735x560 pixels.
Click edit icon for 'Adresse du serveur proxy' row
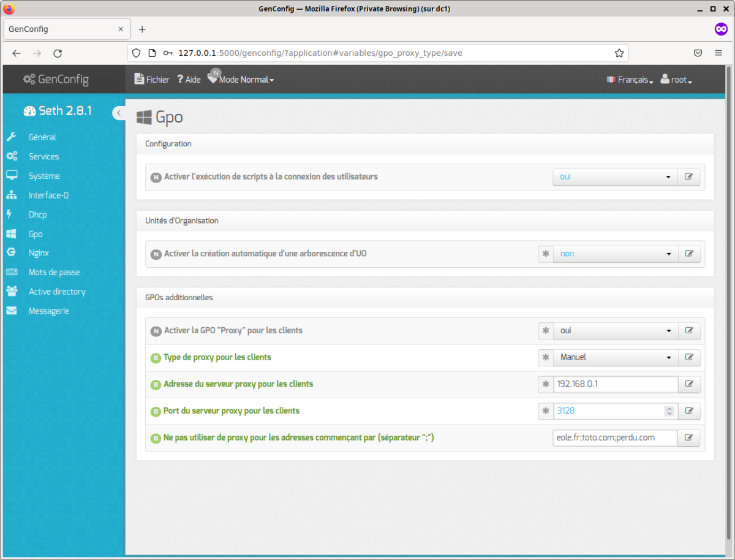point(688,384)
